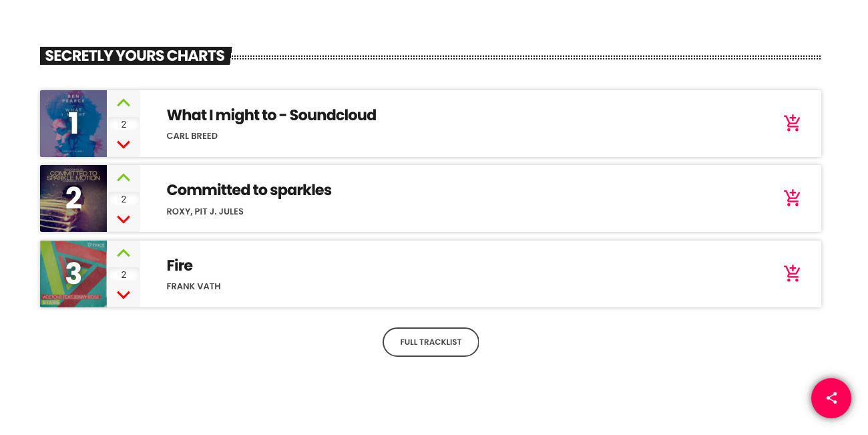Open the Committed to sparkles track title
868x435 pixels.
click(x=249, y=190)
